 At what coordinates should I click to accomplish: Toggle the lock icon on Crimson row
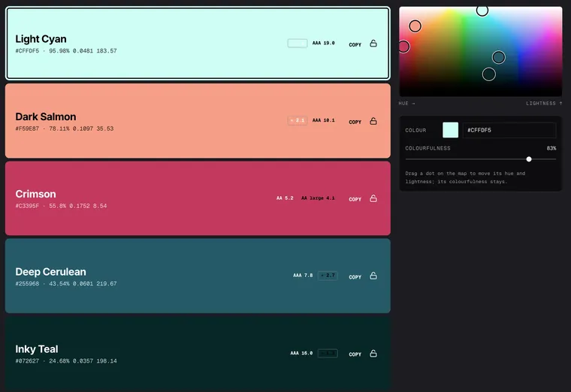[373, 198]
